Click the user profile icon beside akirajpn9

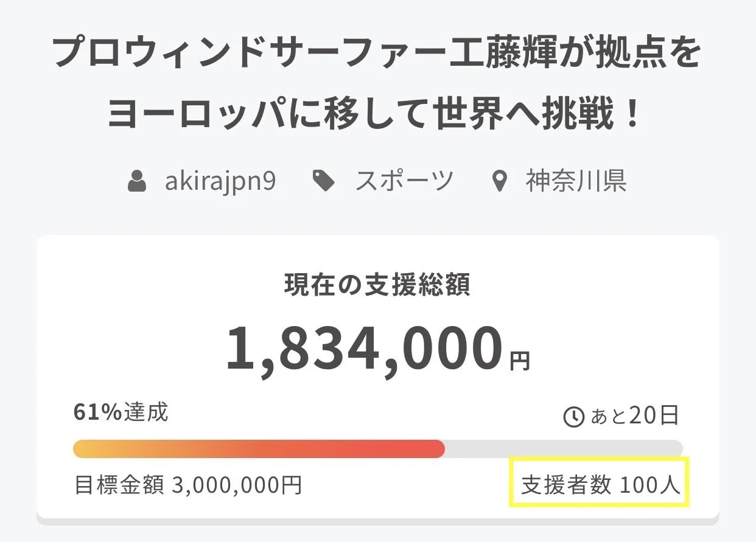(138, 181)
